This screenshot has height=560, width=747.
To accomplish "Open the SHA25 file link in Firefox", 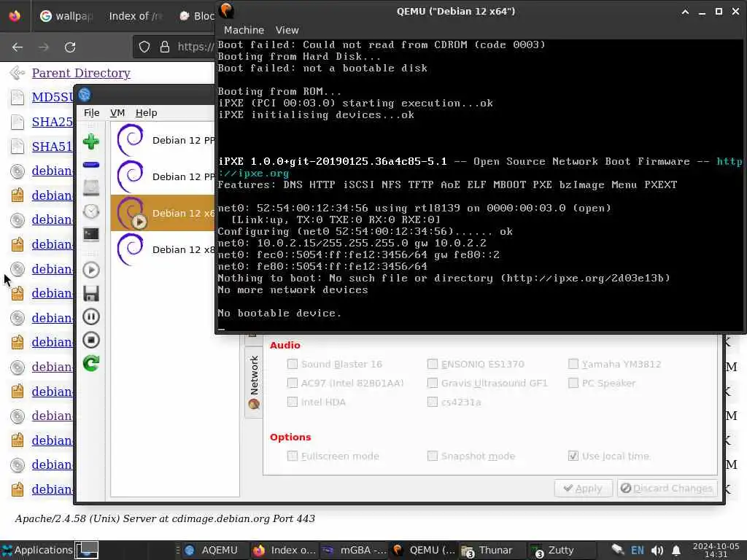I will [53, 122].
